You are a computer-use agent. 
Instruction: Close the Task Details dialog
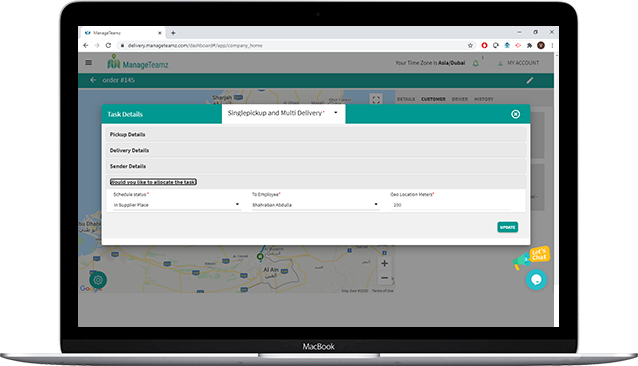(x=515, y=114)
